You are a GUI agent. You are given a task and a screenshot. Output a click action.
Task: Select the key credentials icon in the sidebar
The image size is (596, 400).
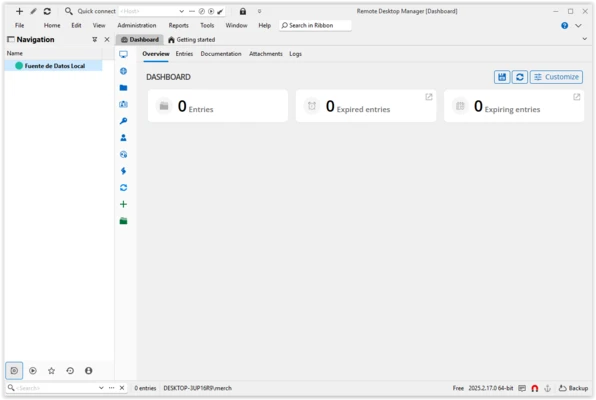click(x=124, y=121)
